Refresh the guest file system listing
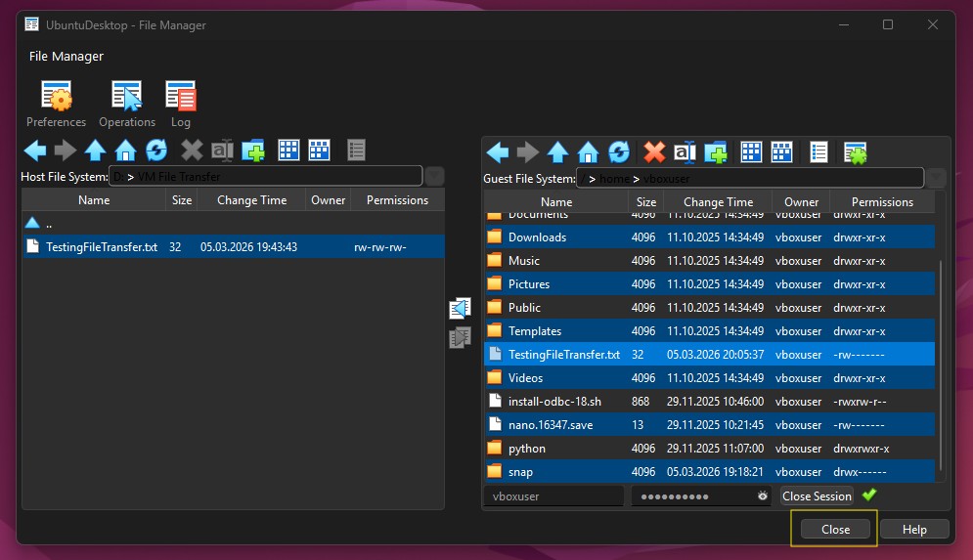Screen dimensions: 973x560 (618, 152)
